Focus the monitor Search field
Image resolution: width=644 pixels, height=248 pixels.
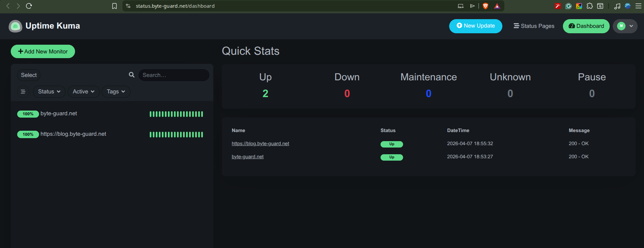coord(174,75)
